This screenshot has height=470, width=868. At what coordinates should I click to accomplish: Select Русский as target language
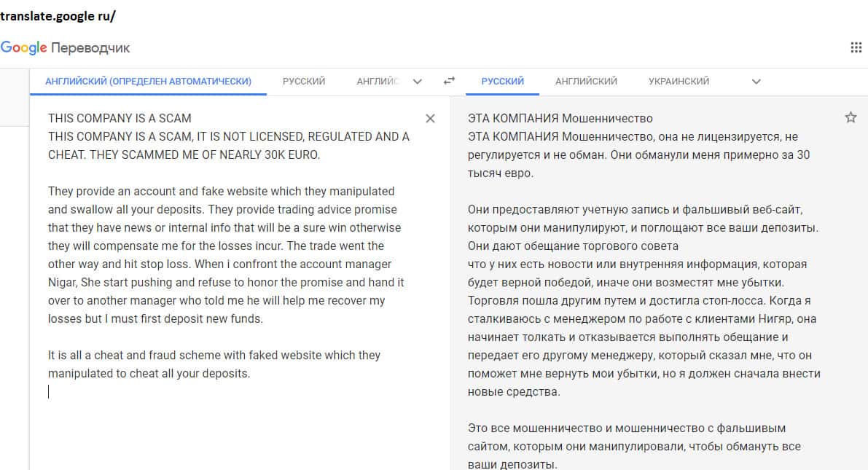(503, 82)
